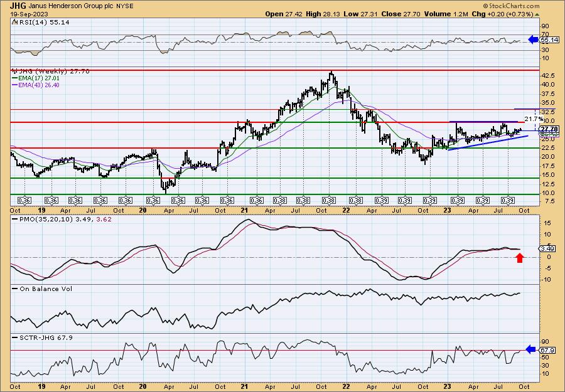Click the On Balance Vol legend label
Viewport: 565px width, 392px height.
pyautogui.click(x=46, y=289)
